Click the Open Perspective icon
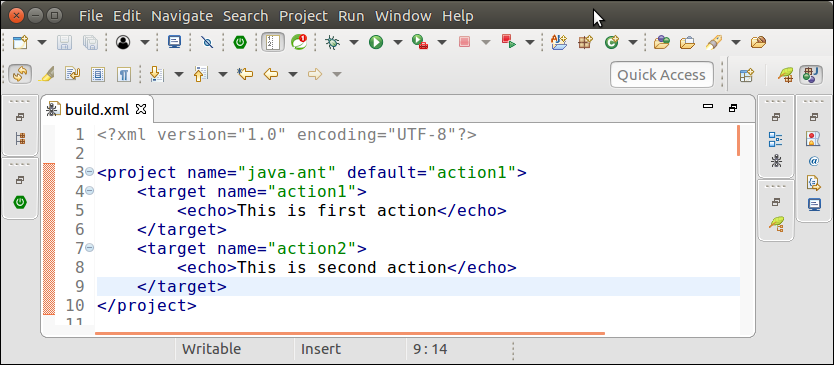This screenshot has height=365, width=834. [x=747, y=75]
